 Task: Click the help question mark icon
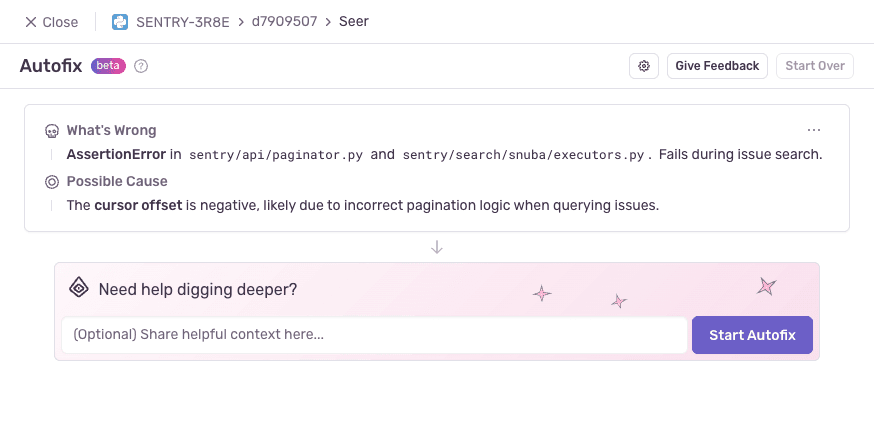[x=141, y=67]
